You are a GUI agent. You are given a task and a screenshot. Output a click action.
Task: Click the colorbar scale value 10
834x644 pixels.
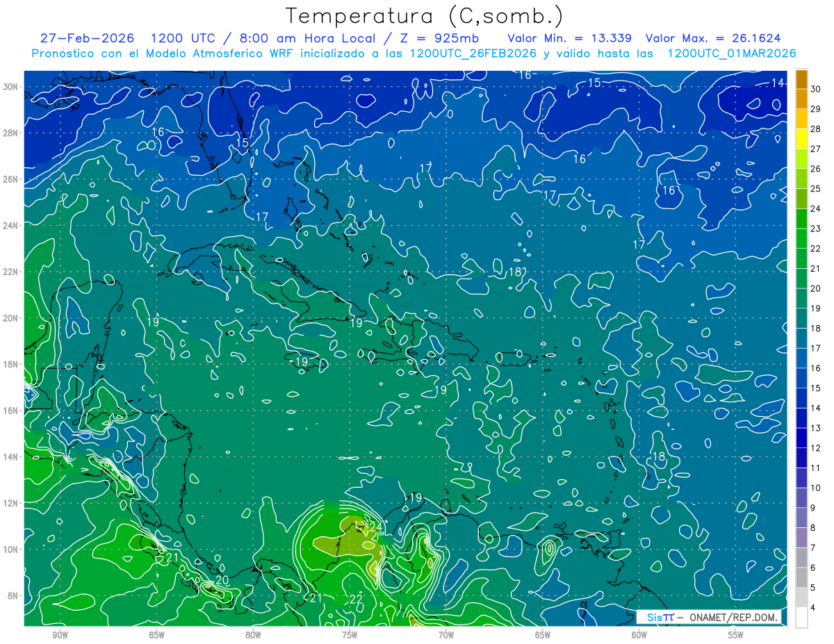pos(816,488)
